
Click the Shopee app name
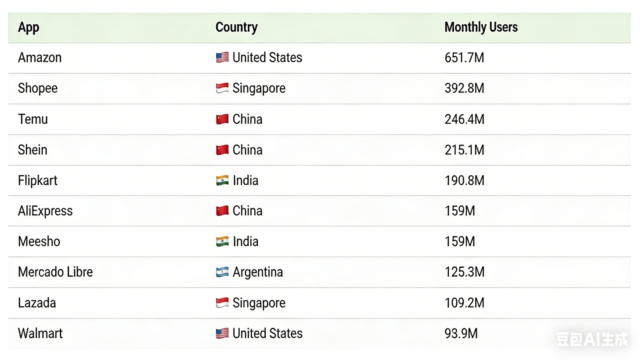tap(38, 88)
